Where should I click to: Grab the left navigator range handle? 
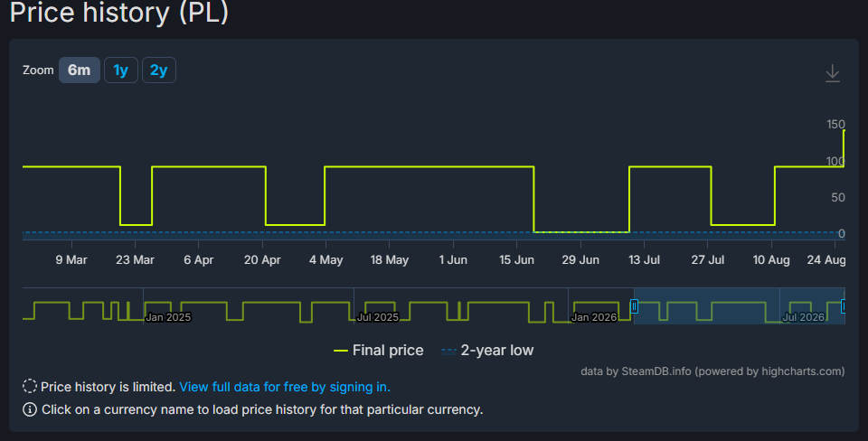point(634,306)
